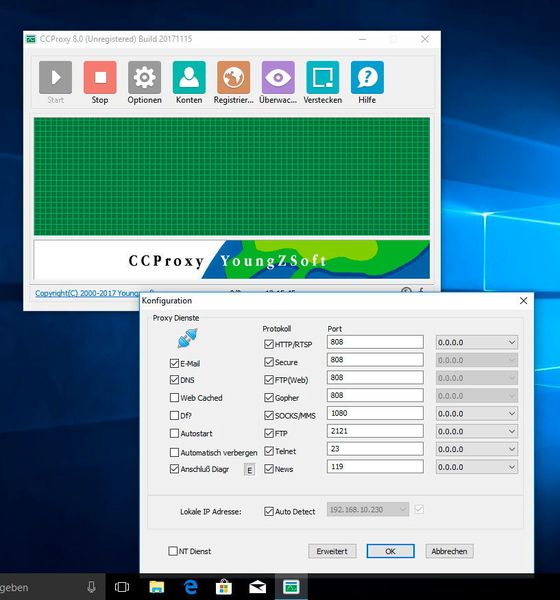Click the taskbar search box

[x=52, y=587]
